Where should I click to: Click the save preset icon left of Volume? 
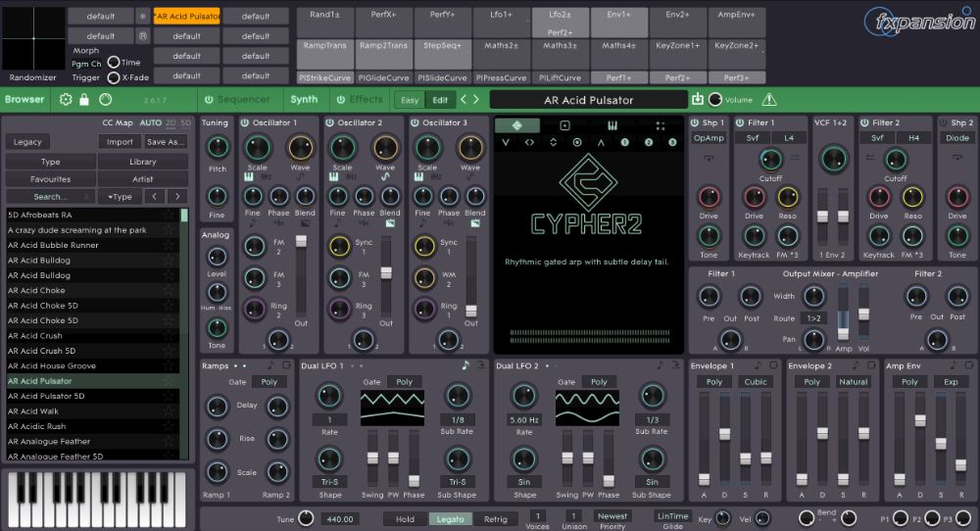coord(698,99)
